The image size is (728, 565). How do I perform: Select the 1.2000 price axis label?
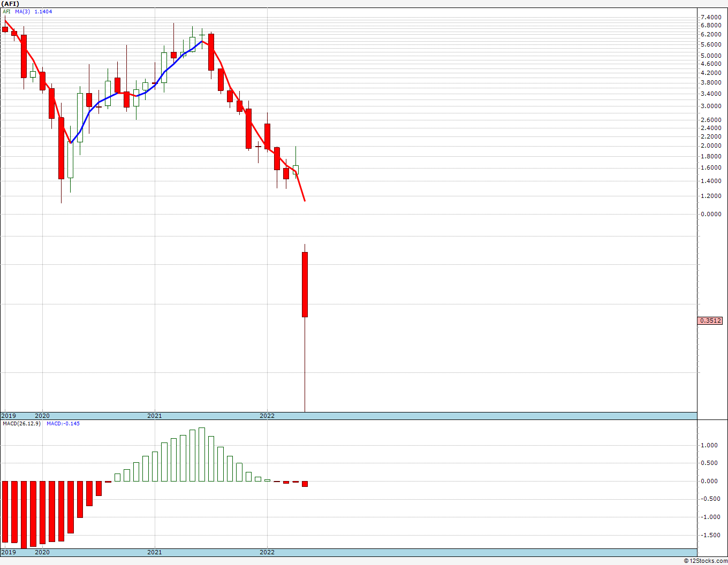tap(710, 196)
